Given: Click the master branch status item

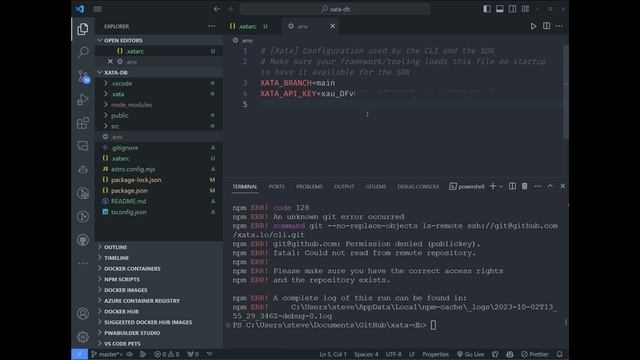Looking at the screenshot, I should pos(107,354).
